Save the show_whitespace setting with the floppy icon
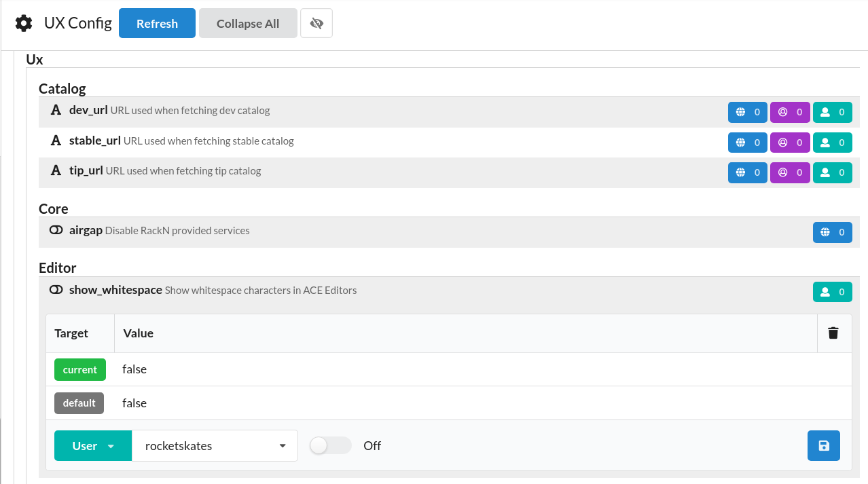This screenshot has width=868, height=484. point(823,446)
